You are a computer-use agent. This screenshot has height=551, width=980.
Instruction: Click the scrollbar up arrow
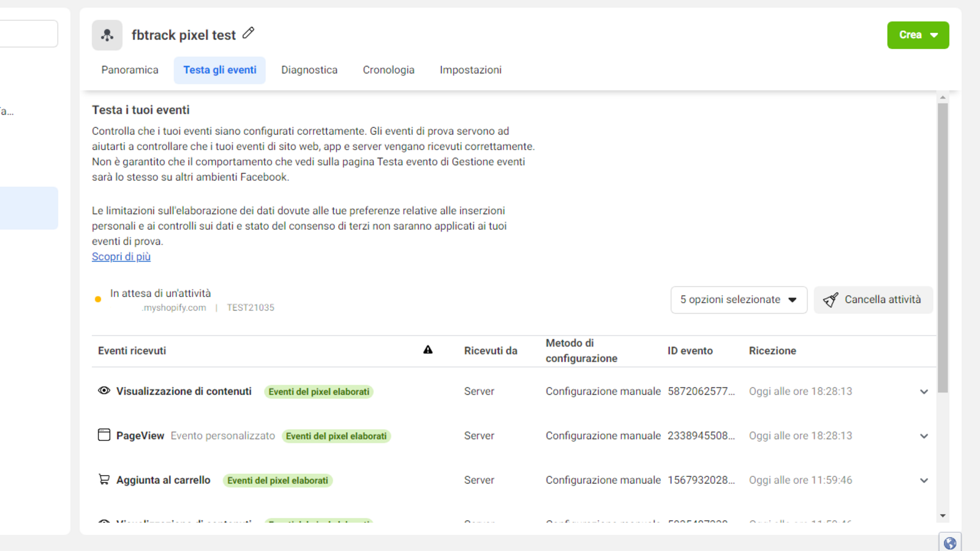(x=943, y=97)
